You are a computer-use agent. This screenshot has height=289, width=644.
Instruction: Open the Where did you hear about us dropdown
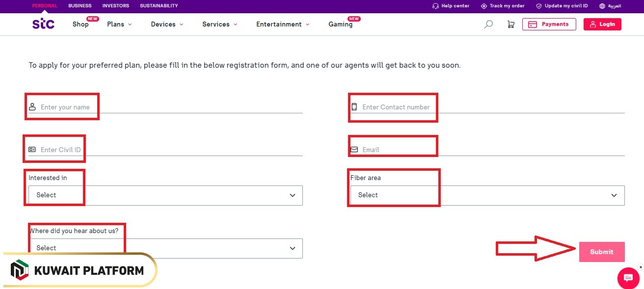click(165, 248)
